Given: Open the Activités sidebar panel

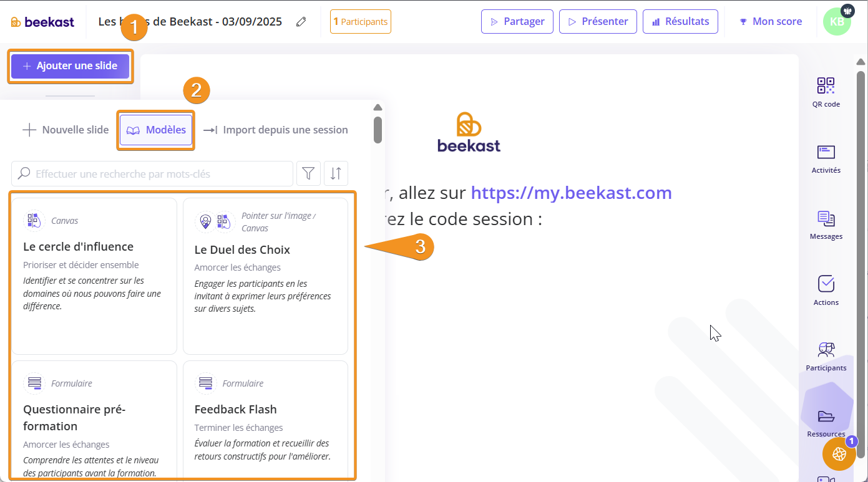Looking at the screenshot, I should click(826, 158).
